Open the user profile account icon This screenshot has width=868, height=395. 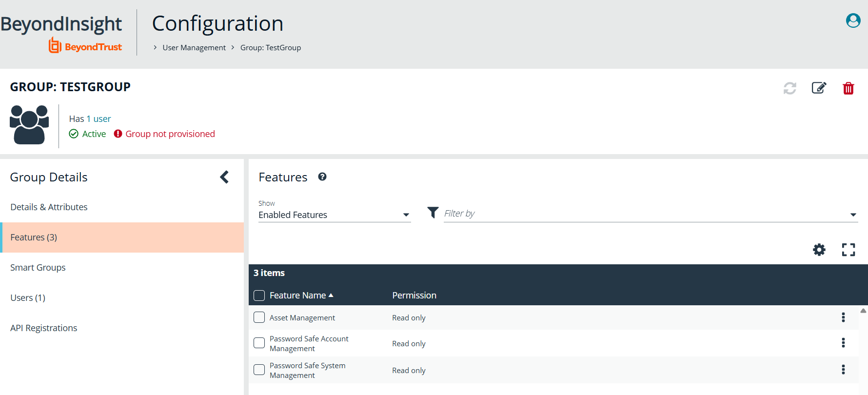click(x=853, y=20)
